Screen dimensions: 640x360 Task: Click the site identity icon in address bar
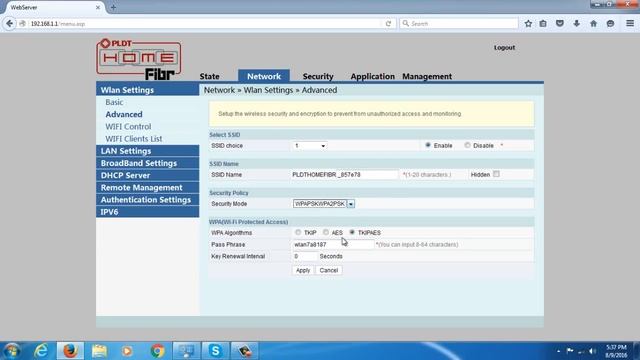pos(22,24)
